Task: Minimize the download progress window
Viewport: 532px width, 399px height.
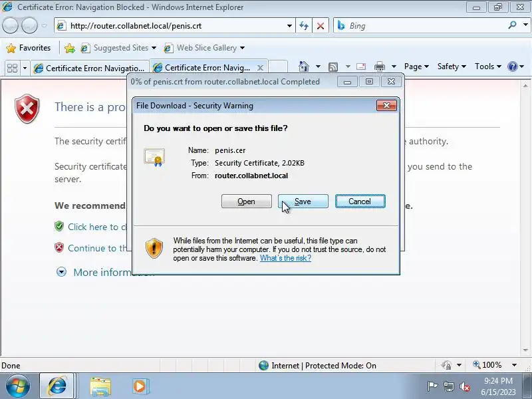Action: click(347, 82)
